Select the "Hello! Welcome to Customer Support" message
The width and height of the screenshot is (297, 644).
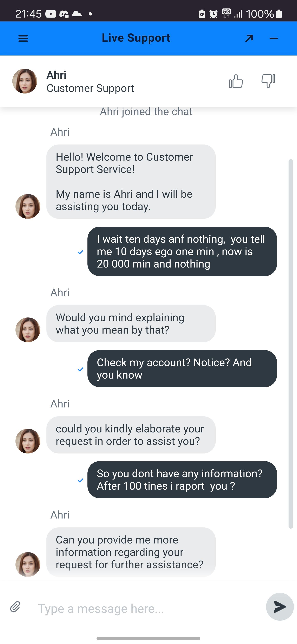pos(131,181)
